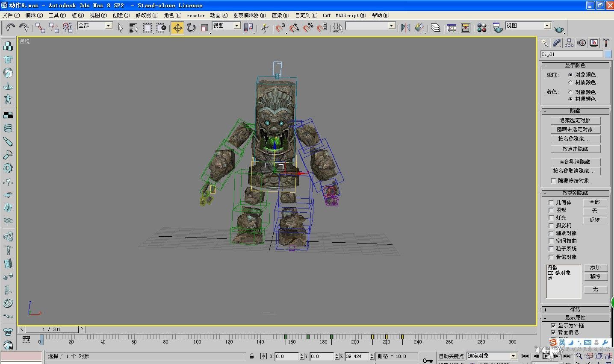Click the Rectangular Selection Region icon
614x364 pixels.
coord(148,28)
